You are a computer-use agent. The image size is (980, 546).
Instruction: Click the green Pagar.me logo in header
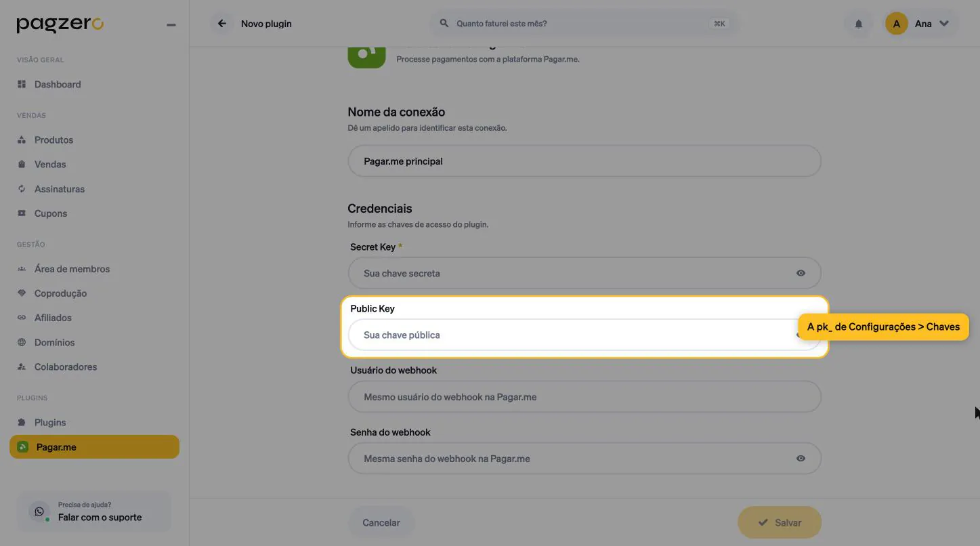point(366,56)
